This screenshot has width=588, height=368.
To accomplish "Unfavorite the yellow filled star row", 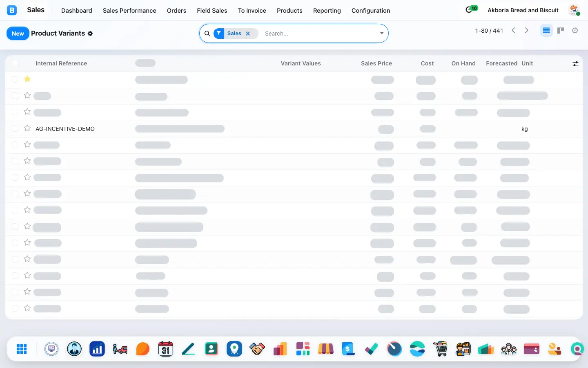I will [x=27, y=79].
